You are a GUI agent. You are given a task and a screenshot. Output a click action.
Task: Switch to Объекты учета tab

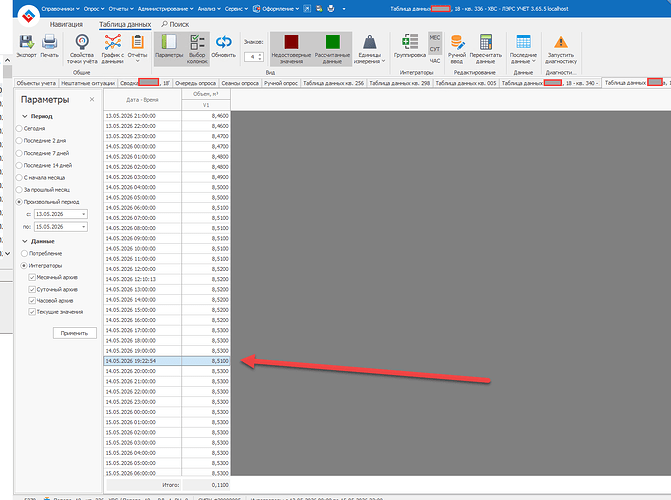point(36,83)
